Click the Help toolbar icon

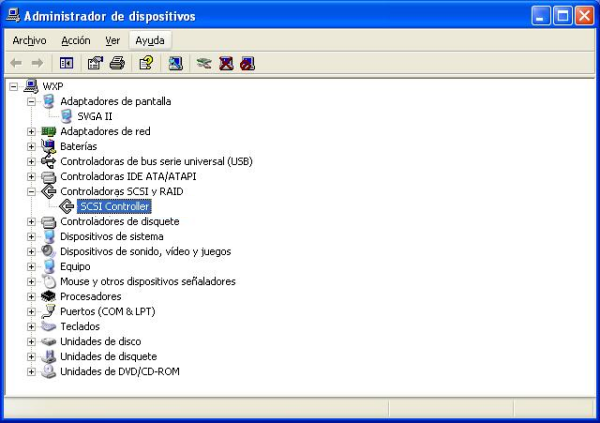click(146, 63)
